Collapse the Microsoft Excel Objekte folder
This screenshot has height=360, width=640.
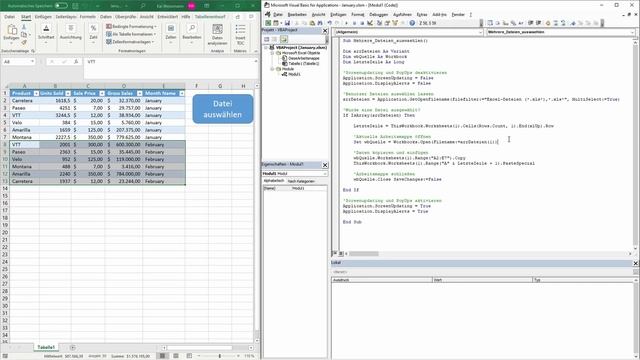pos(272,53)
